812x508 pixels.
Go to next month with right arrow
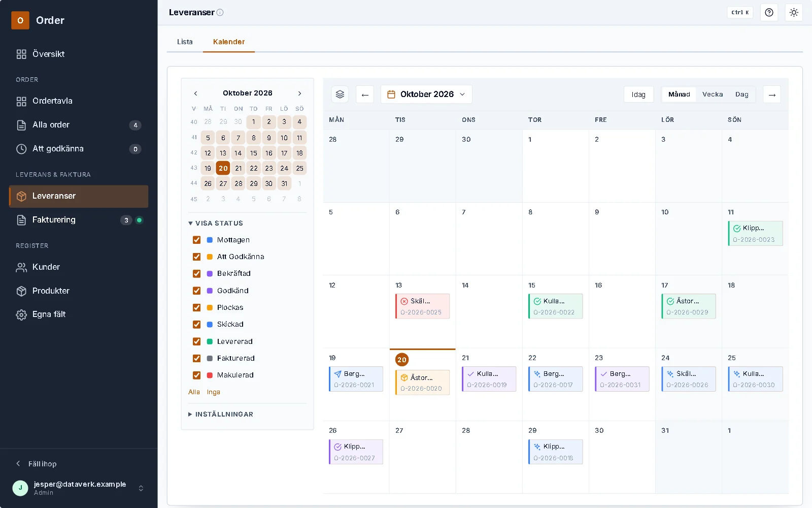[772, 94]
